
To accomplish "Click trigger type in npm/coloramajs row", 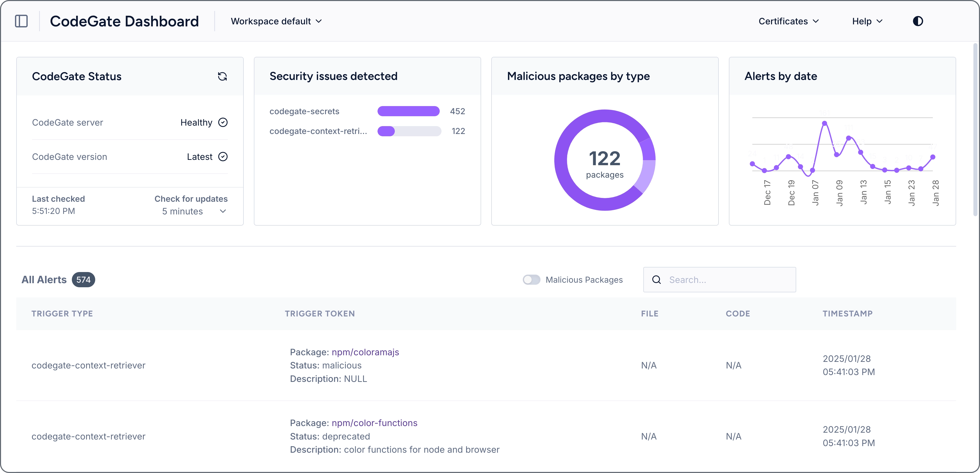I will tap(88, 365).
